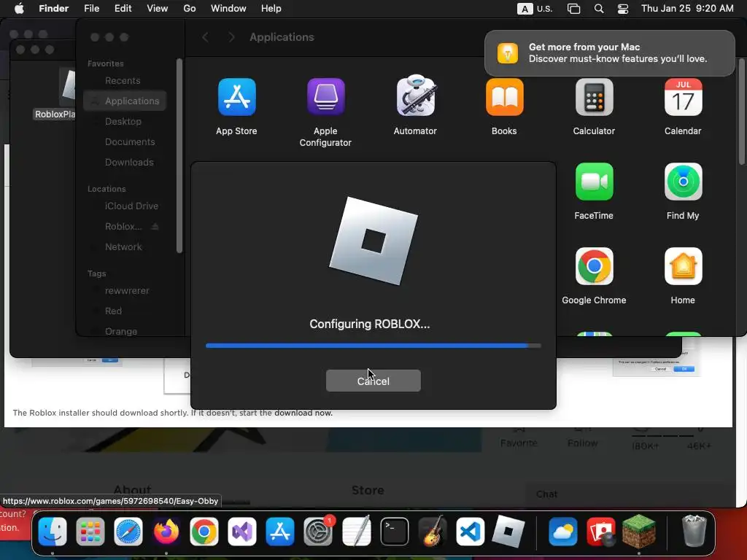
Task: Click the Applications window vertical scrollbar
Action: point(741,112)
